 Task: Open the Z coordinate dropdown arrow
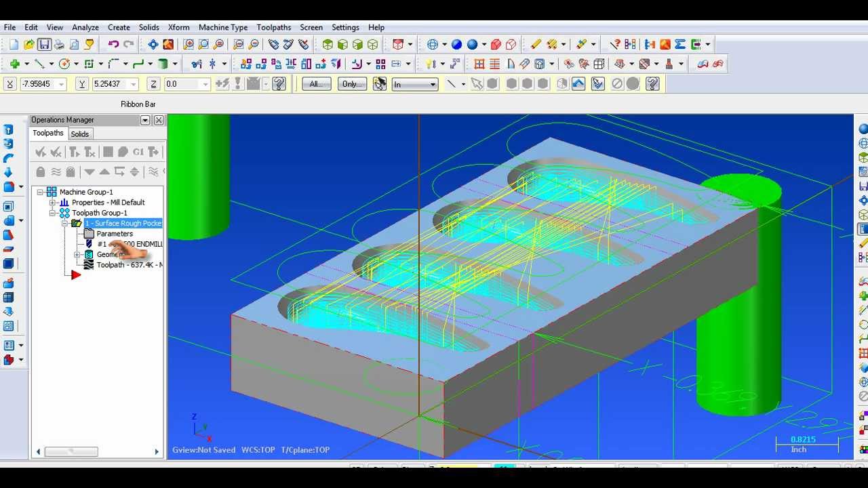[205, 84]
